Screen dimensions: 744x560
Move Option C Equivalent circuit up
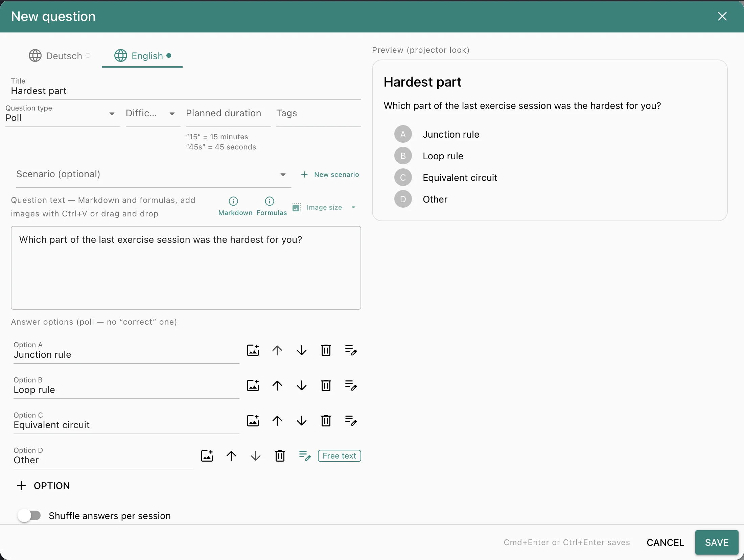point(277,421)
